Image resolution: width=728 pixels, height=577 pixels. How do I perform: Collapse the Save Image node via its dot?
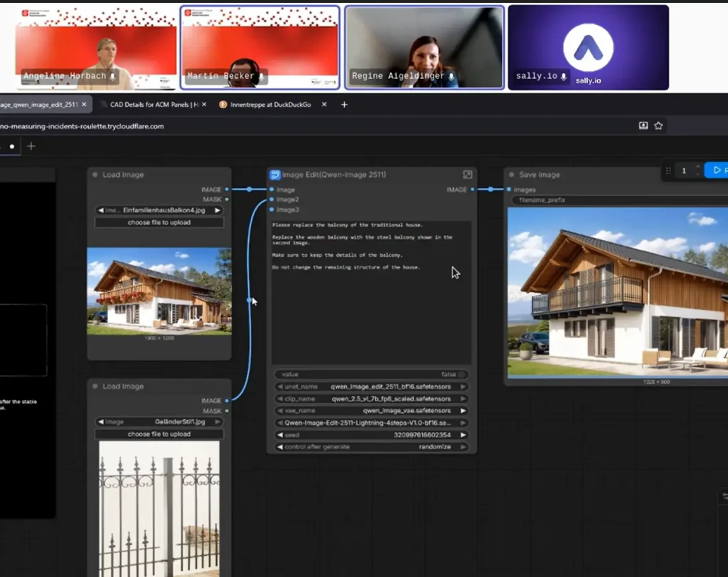pyautogui.click(x=512, y=175)
